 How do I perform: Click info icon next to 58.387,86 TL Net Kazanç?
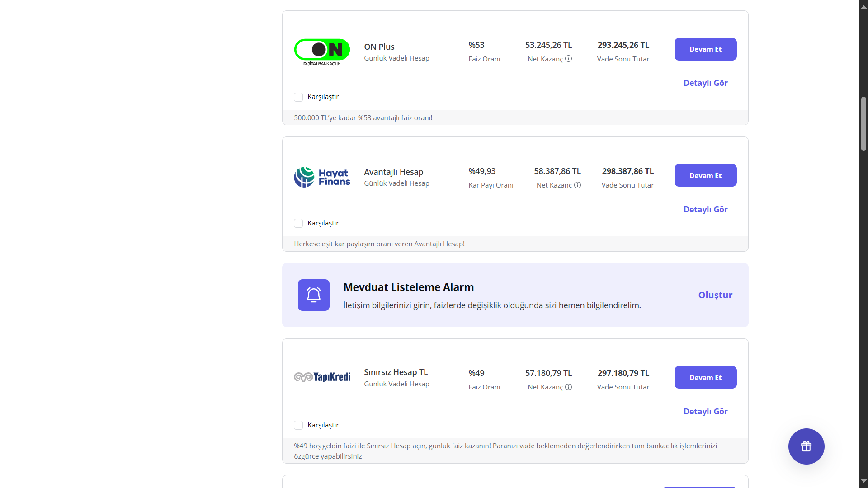tap(578, 185)
